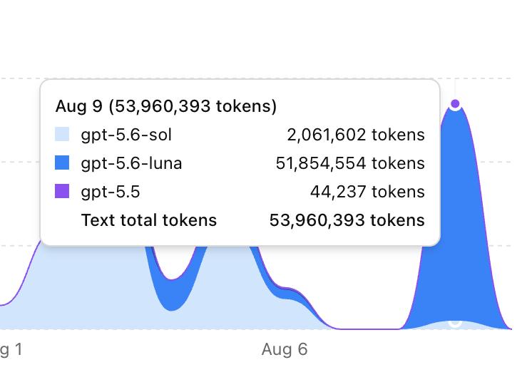Click the 44,237 tokens value
Viewport: 532px width, 392px height.
click(367, 192)
